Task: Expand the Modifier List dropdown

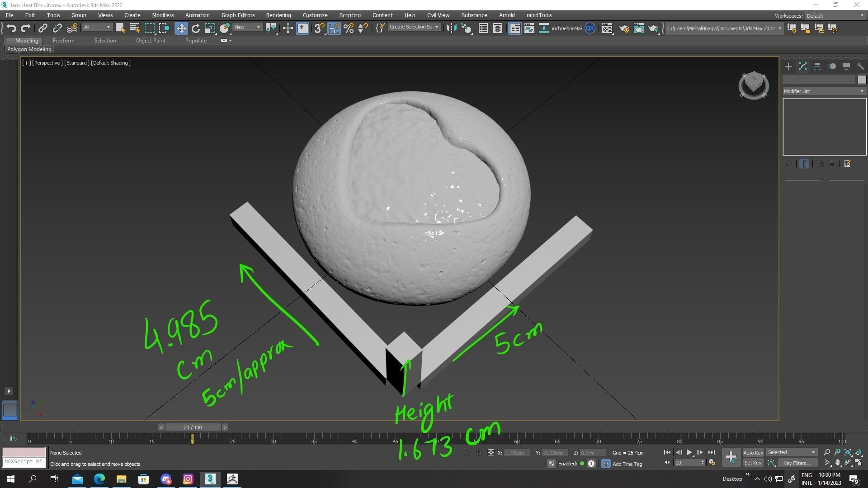Action: 824,91
